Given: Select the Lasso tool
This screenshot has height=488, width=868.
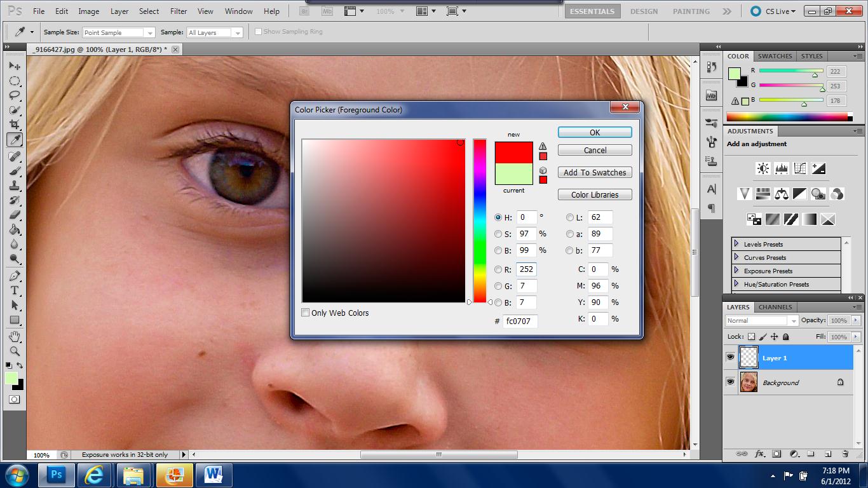Looking at the screenshot, I should [15, 95].
